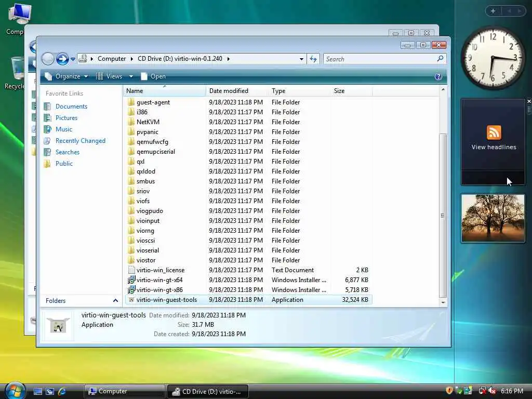Click the volume muted tray icon
The image size is (532, 399).
coord(493,391)
